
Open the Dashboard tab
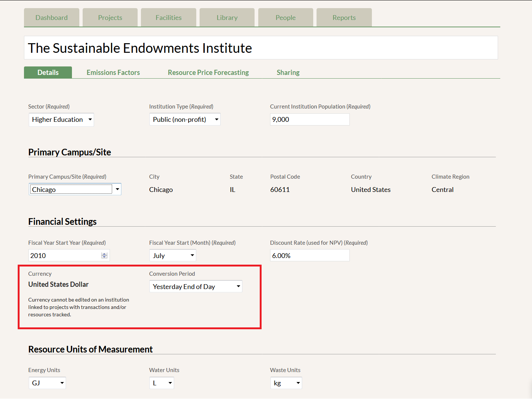click(52, 17)
